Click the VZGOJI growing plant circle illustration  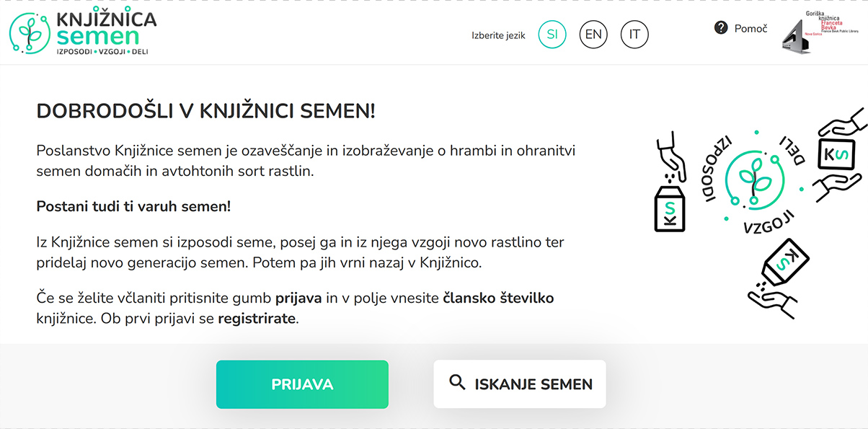click(754, 179)
